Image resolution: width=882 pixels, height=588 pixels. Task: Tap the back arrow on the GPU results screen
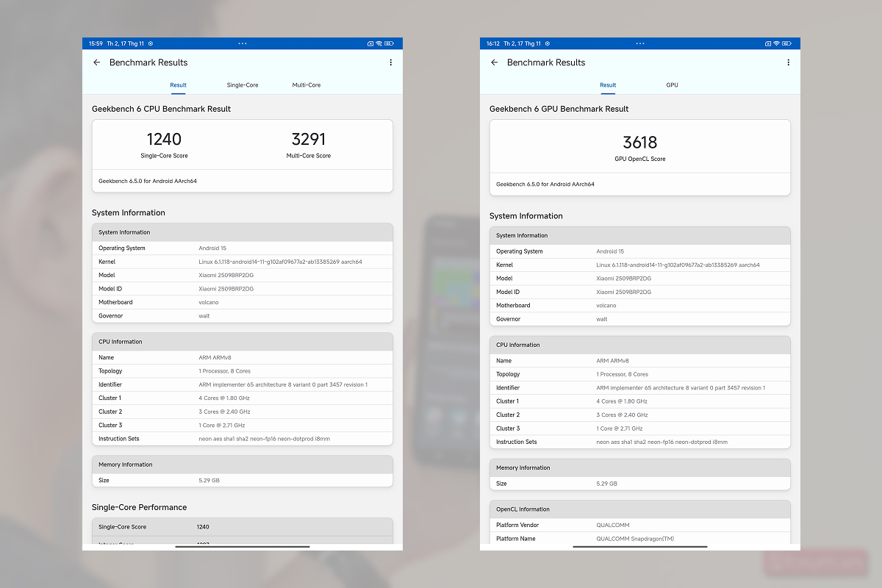click(494, 62)
